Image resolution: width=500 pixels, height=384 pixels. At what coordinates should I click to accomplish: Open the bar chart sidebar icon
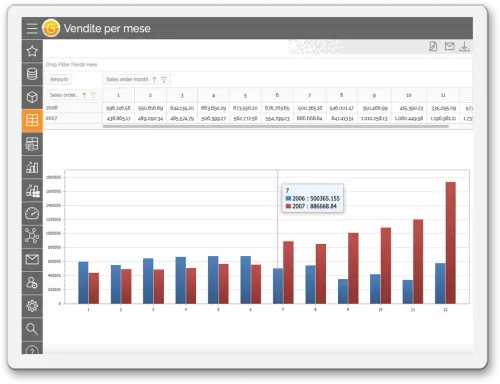(32, 167)
